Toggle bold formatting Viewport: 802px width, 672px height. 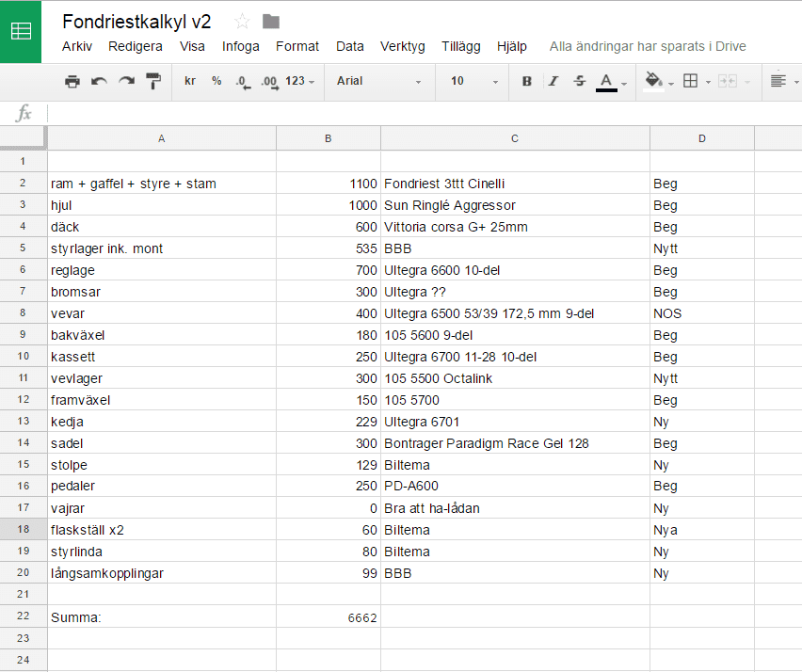pos(527,81)
